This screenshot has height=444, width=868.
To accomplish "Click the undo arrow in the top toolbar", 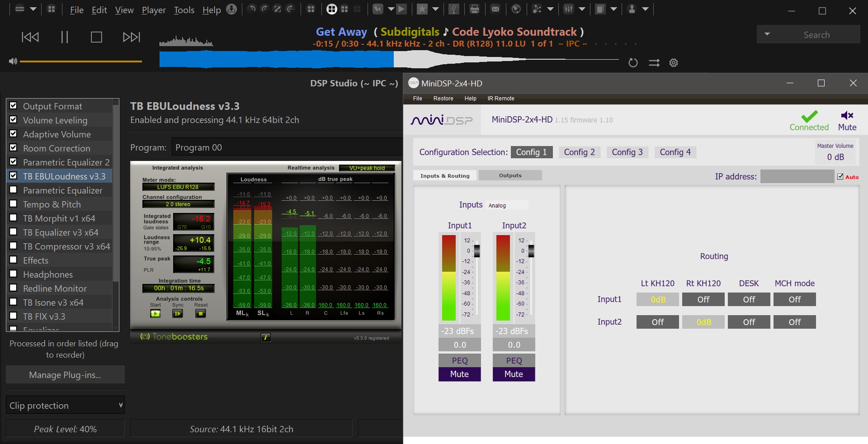I will 252,9.
